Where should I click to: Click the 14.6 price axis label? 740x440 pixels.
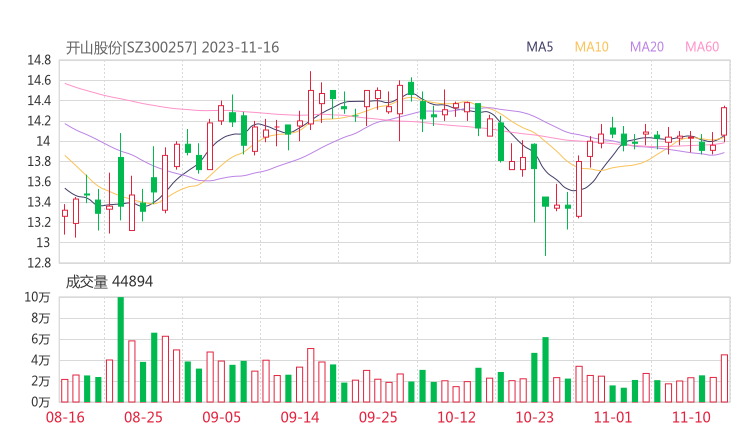pos(39,81)
